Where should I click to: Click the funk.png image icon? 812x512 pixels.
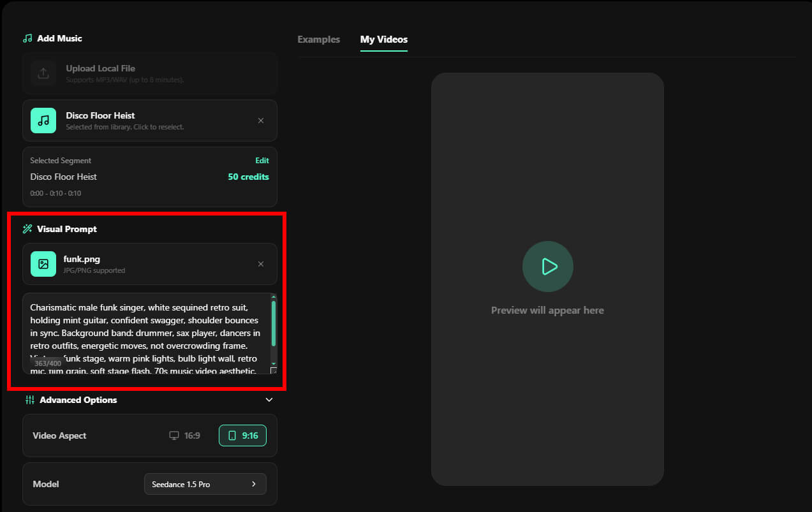point(43,264)
